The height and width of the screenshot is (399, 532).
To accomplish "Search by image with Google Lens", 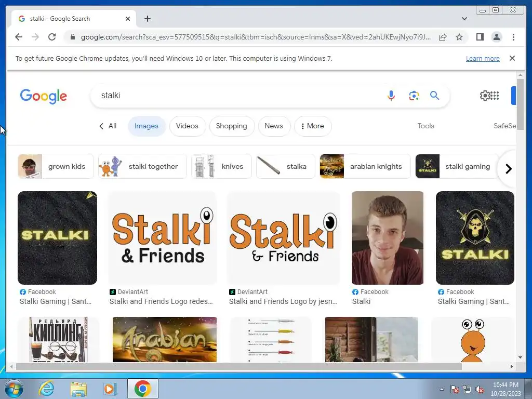I will pos(414,96).
